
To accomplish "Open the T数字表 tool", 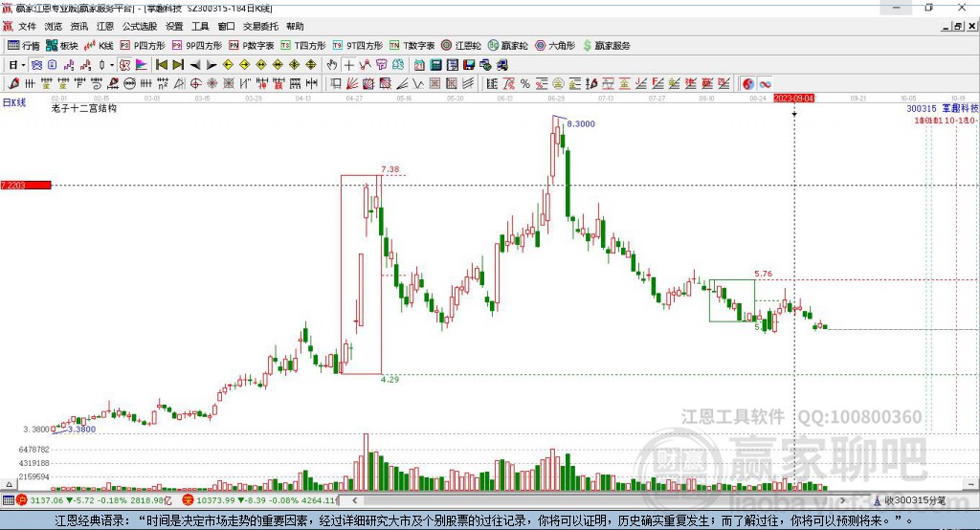I will pos(412,46).
